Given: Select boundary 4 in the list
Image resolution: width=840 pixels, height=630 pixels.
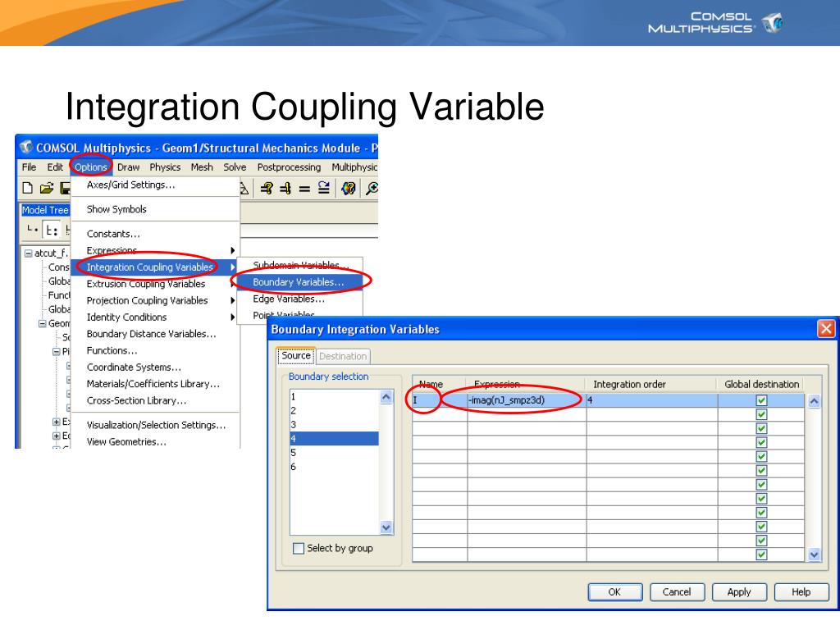Looking at the screenshot, I should [335, 439].
